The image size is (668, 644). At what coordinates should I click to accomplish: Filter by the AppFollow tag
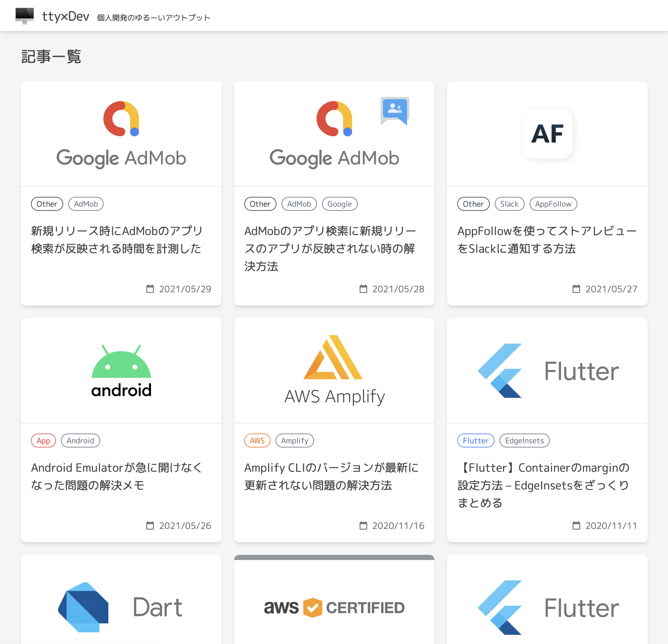[553, 204]
